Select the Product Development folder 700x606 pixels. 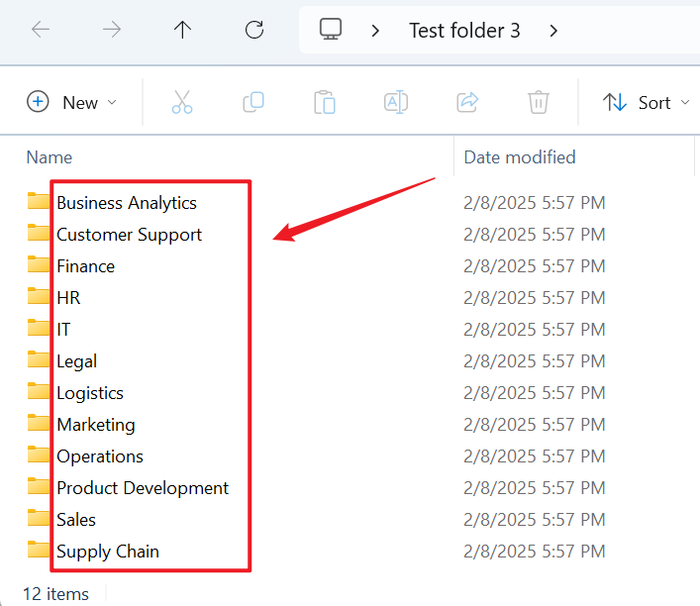coord(142,488)
